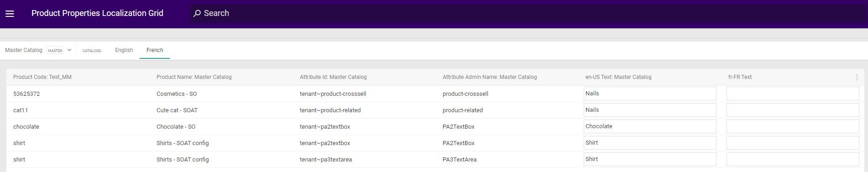Click the Master Catalog selector label
The image size is (868, 172).
click(x=24, y=50)
